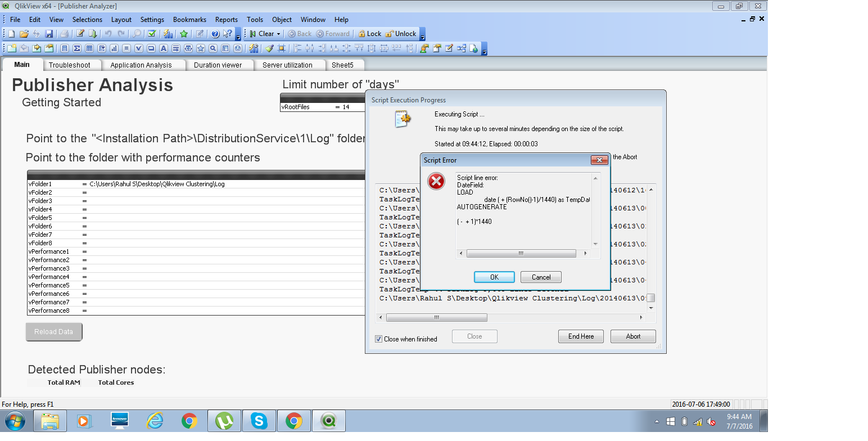Click the Create Search Object magnifier icon
The height and width of the screenshot is (441, 868).
coord(213,48)
